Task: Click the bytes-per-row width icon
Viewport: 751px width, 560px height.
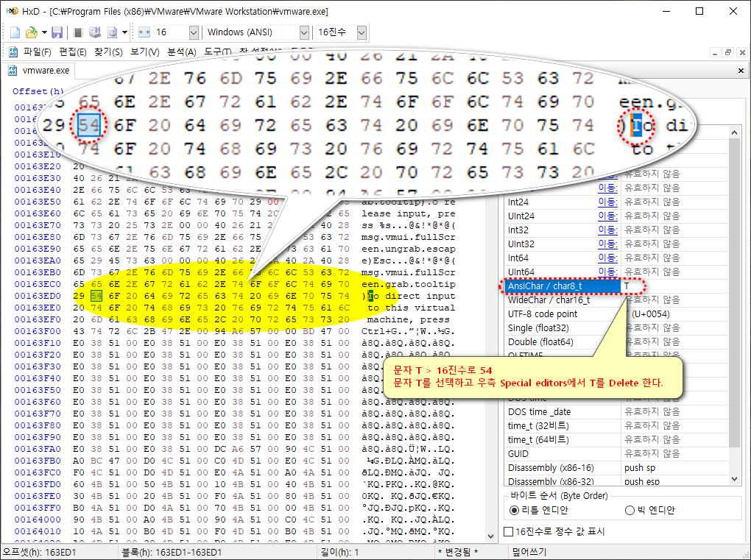Action: (144, 32)
